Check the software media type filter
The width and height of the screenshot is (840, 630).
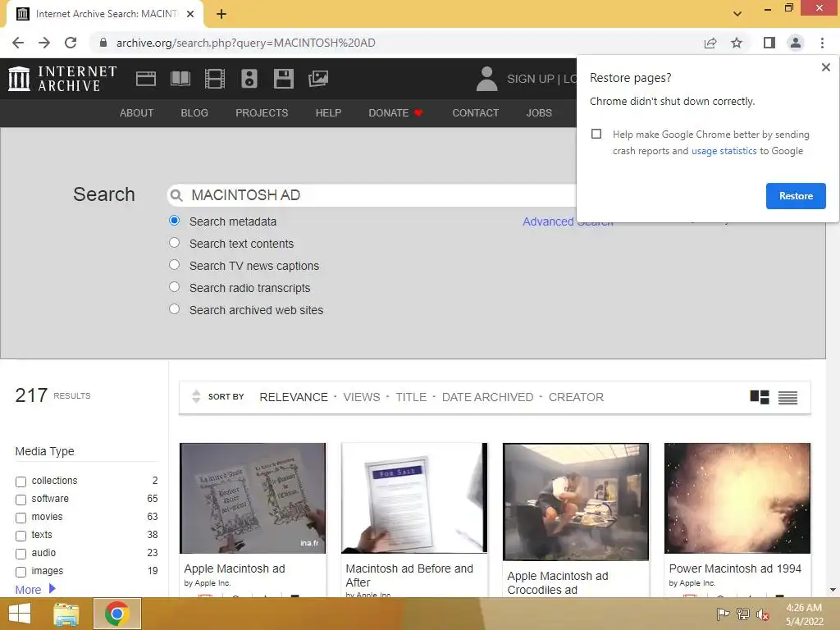point(21,500)
